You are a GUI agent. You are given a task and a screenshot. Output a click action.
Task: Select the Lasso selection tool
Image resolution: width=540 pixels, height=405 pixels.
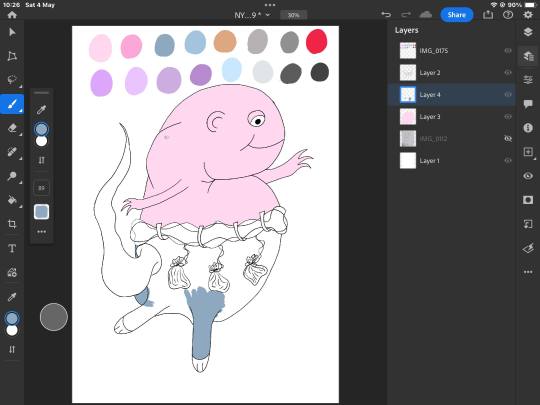[12, 80]
